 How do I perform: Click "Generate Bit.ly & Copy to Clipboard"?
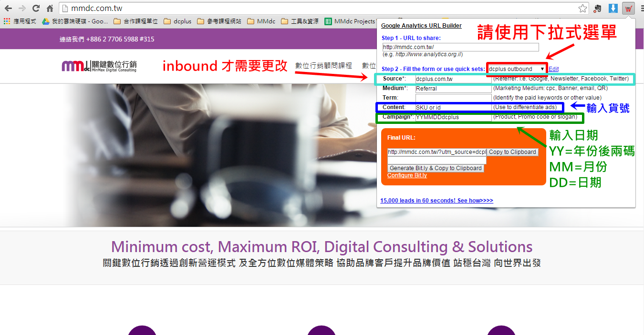click(436, 168)
